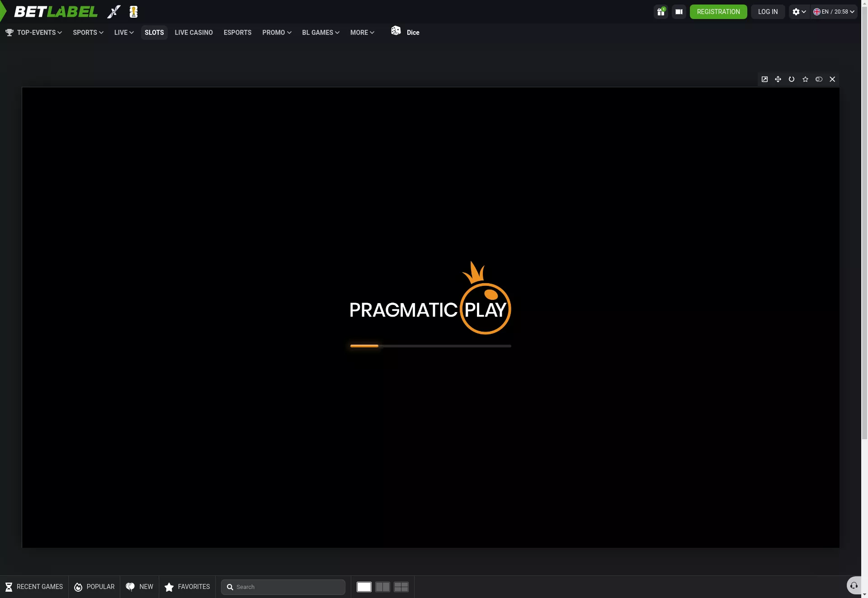Toggle the game mode switch
Screen dimensions: 868x598
click(819, 79)
